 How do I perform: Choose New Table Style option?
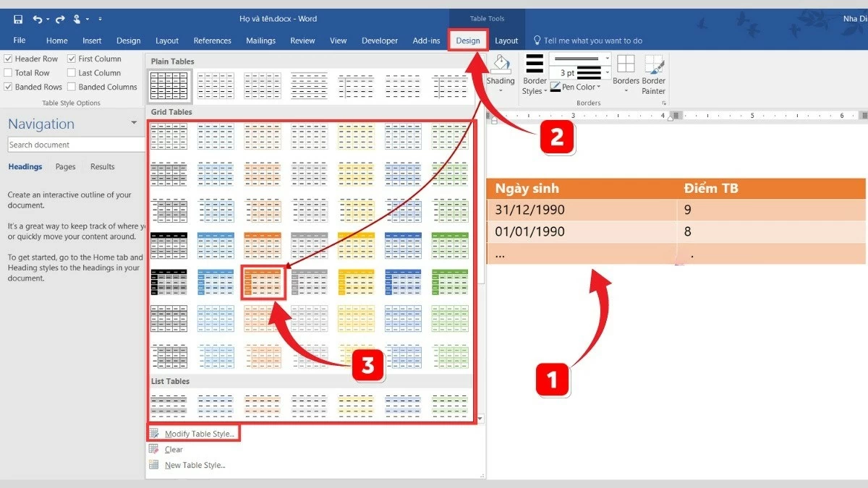[195, 465]
